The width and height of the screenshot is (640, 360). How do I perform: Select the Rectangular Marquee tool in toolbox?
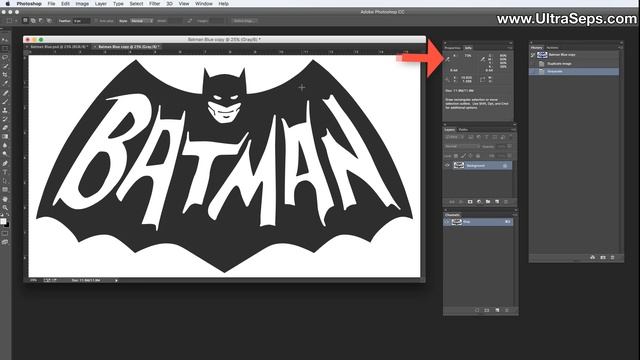5,49
